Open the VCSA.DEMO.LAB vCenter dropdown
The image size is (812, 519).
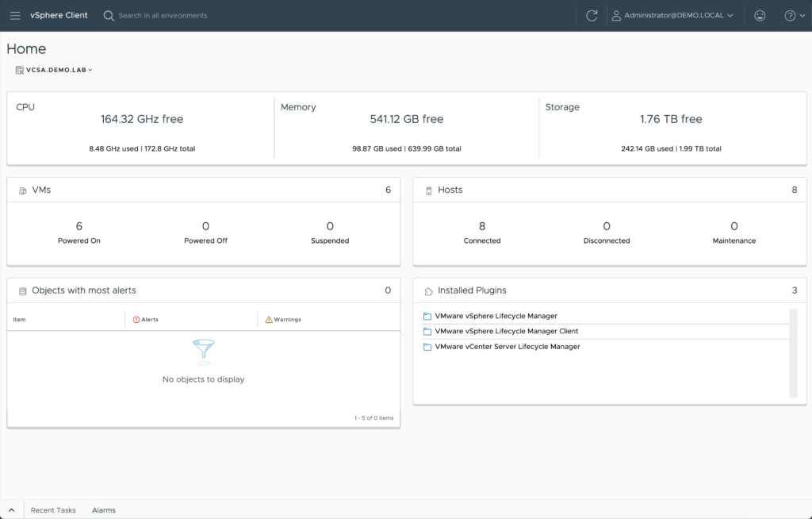54,70
